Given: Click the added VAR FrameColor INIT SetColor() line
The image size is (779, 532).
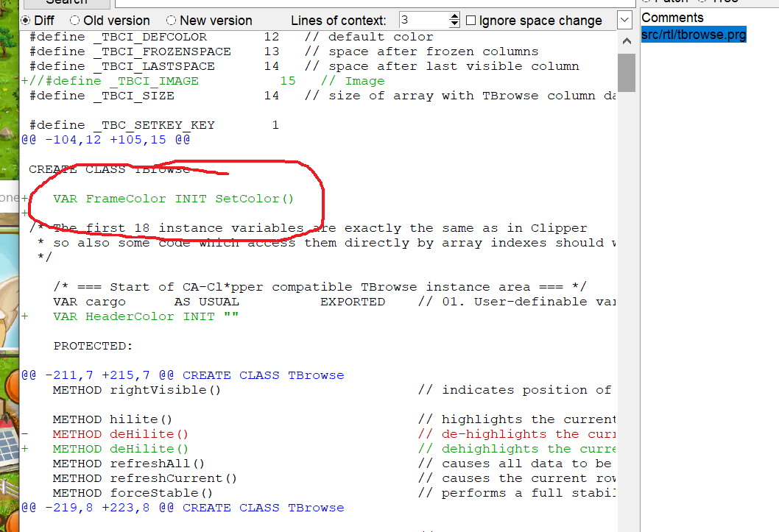Looking at the screenshot, I should pyautogui.click(x=173, y=199).
